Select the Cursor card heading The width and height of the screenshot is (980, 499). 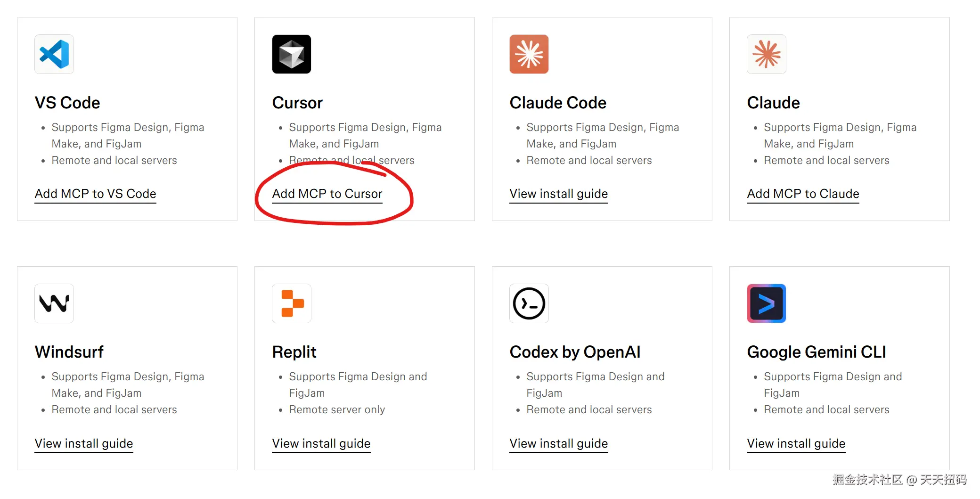point(297,103)
